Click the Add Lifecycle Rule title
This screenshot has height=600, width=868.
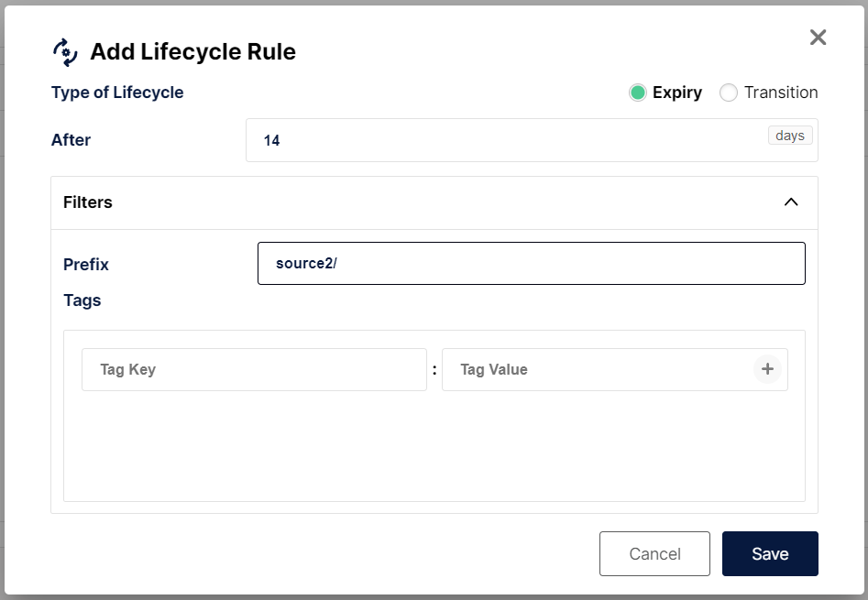coord(192,52)
